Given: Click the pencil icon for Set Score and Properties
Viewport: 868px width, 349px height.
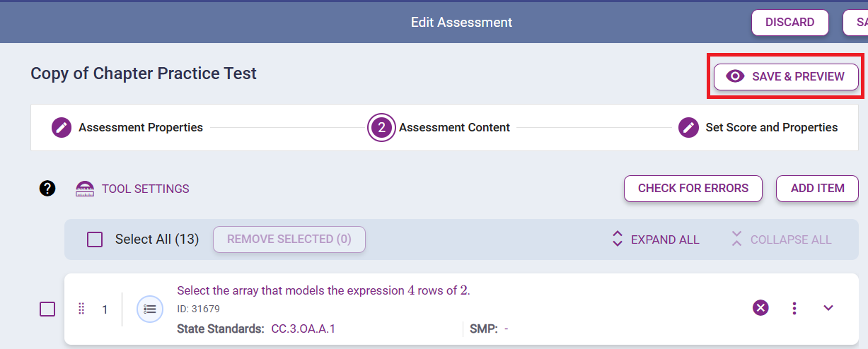Looking at the screenshot, I should (688, 128).
